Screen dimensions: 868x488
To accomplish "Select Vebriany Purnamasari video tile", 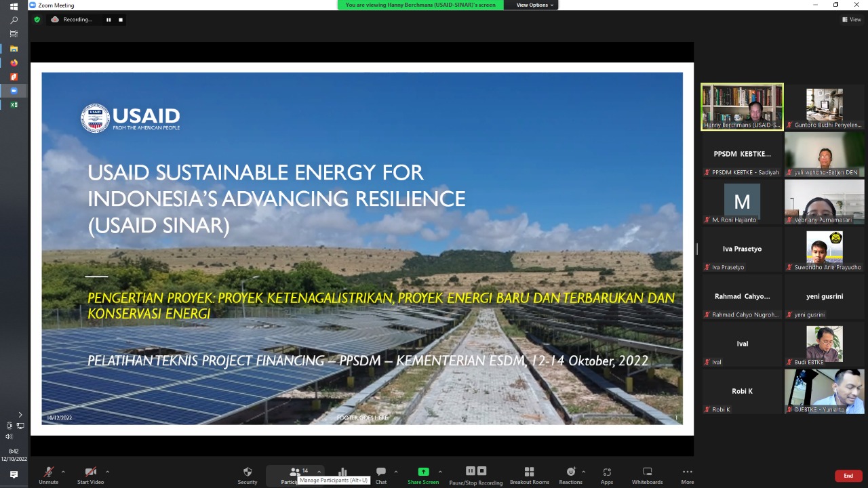I will point(825,201).
